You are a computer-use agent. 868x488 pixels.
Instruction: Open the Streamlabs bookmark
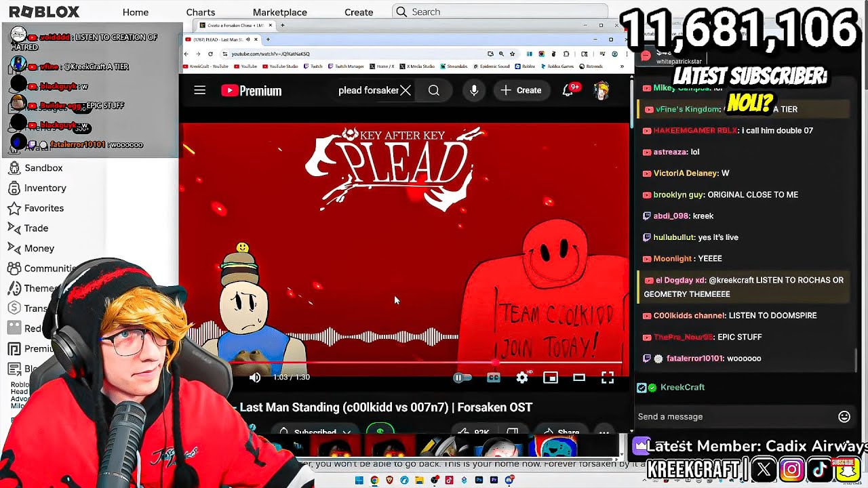click(x=453, y=66)
